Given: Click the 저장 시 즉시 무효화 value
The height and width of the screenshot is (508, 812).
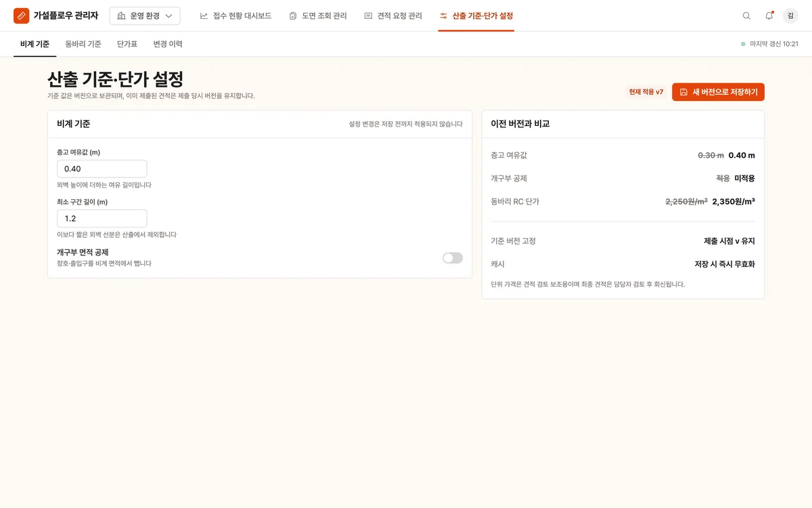Looking at the screenshot, I should pyautogui.click(x=725, y=264).
